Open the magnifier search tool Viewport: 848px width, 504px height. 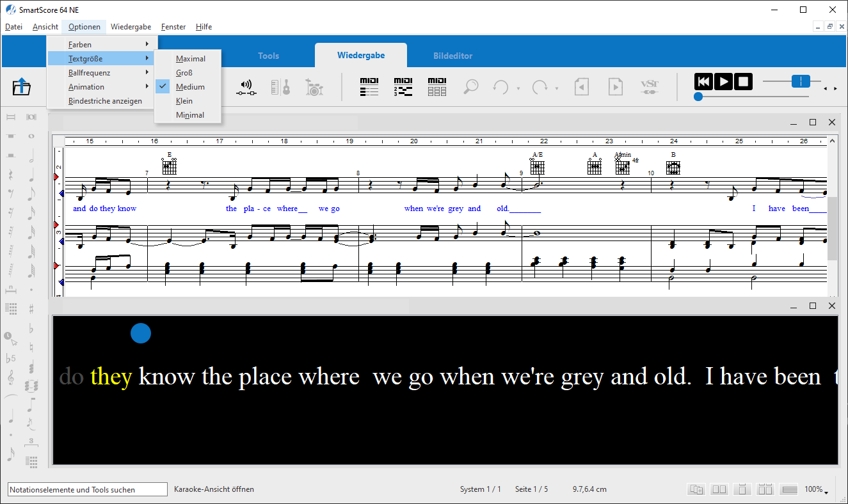(x=471, y=87)
